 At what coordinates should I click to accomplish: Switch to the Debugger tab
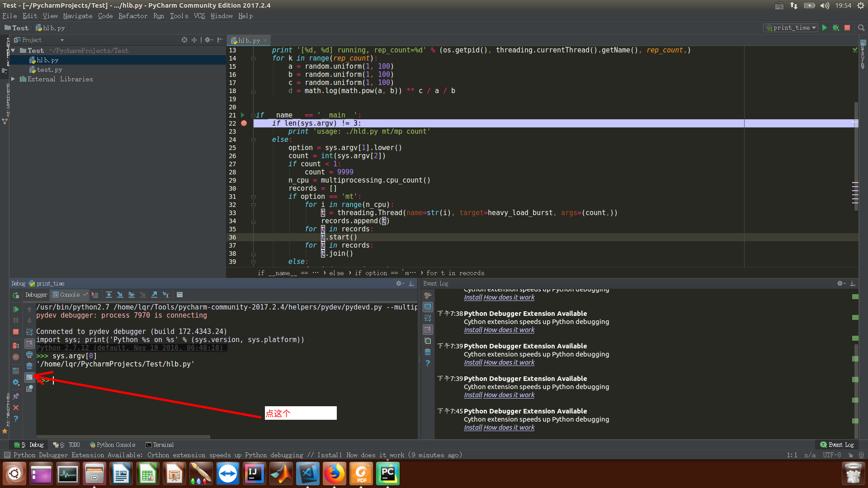click(36, 295)
